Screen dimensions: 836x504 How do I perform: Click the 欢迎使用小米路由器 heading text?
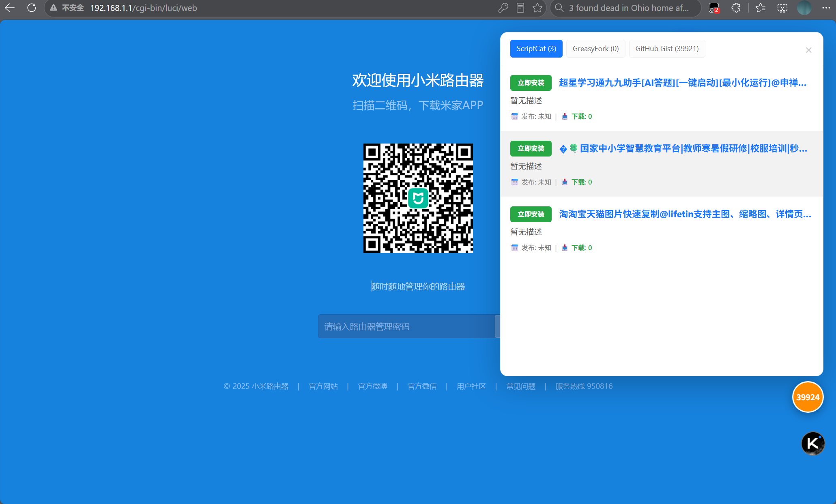(x=418, y=80)
